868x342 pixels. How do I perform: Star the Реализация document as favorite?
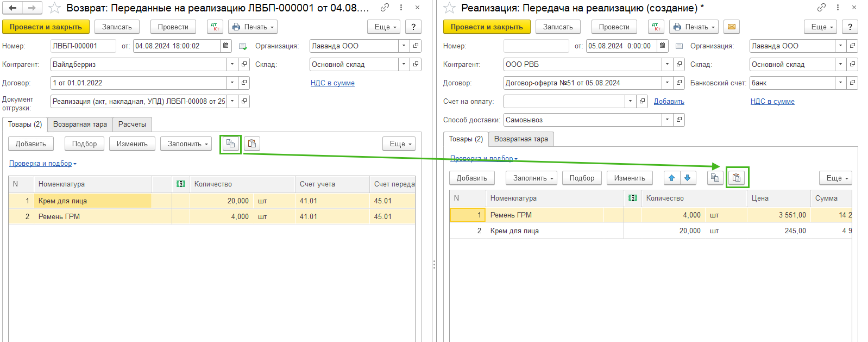point(449,8)
